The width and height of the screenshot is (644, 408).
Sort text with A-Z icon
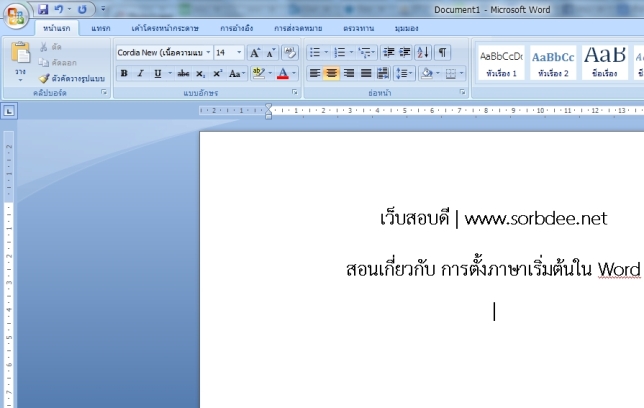tap(423, 53)
